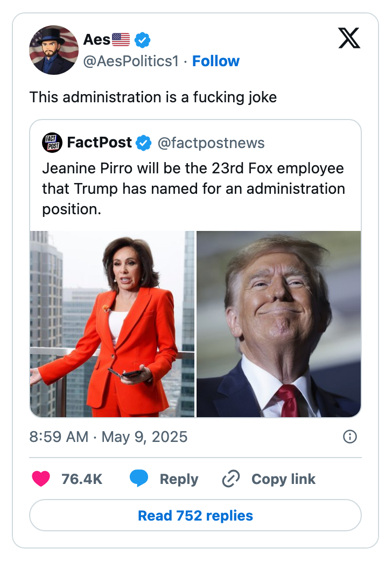Open the info icon next to the timestamp
392x562 pixels.
(349, 437)
